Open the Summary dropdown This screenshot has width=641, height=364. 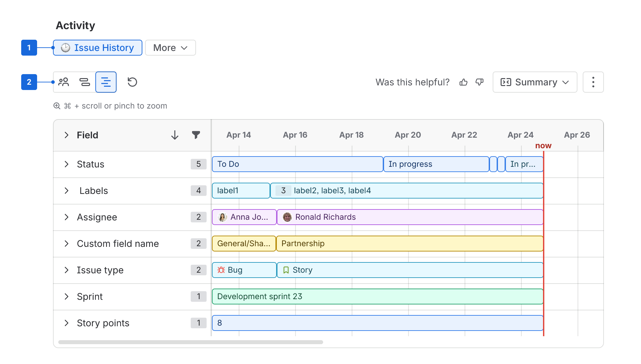tap(535, 82)
